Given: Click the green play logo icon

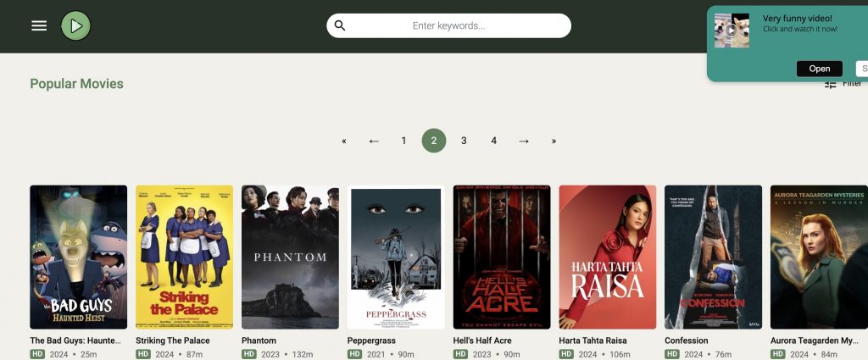Looking at the screenshot, I should pos(75,25).
